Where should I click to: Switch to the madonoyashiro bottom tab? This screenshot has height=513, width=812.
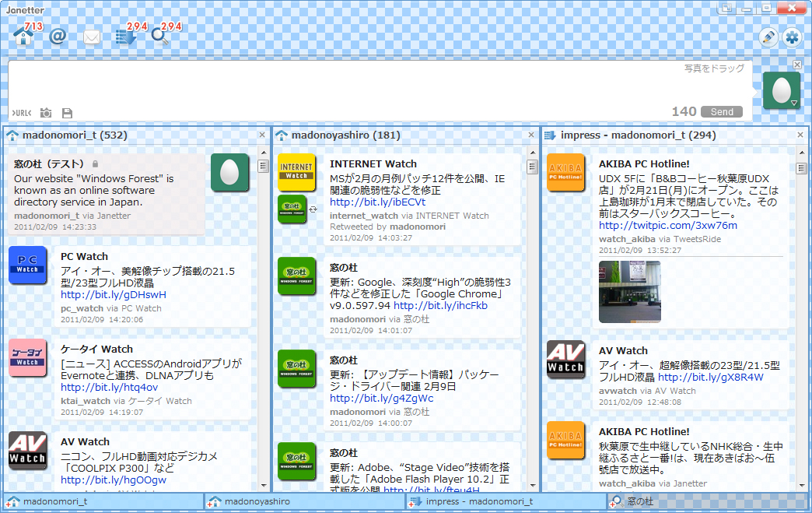tap(305, 501)
